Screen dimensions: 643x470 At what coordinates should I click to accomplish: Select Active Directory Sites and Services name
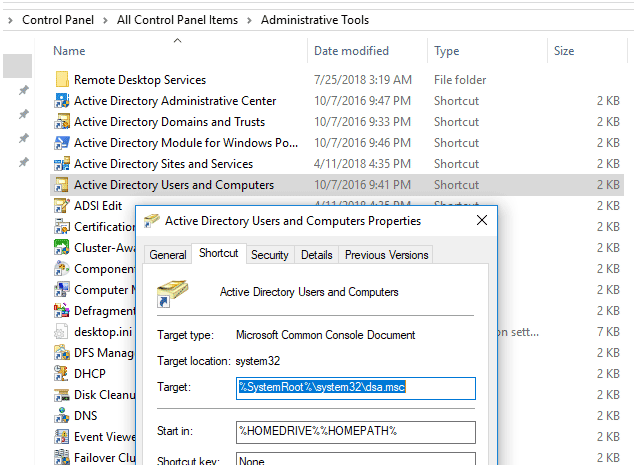coord(163,164)
